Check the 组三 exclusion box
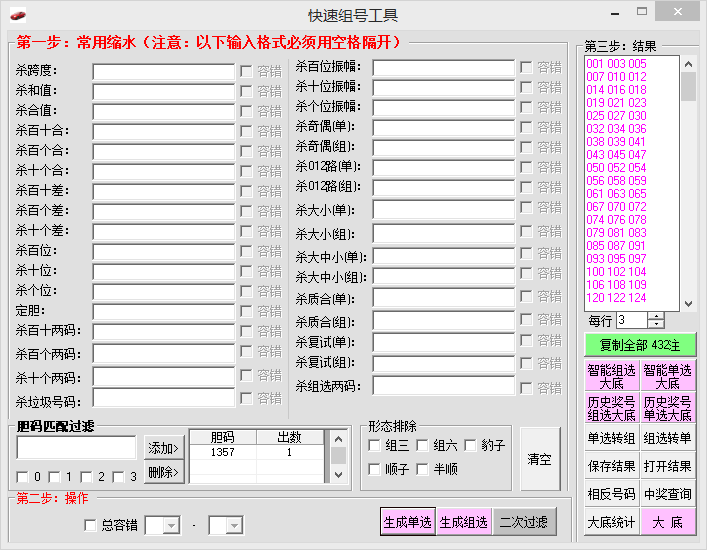Screen dimensions: 707x550 point(374,445)
